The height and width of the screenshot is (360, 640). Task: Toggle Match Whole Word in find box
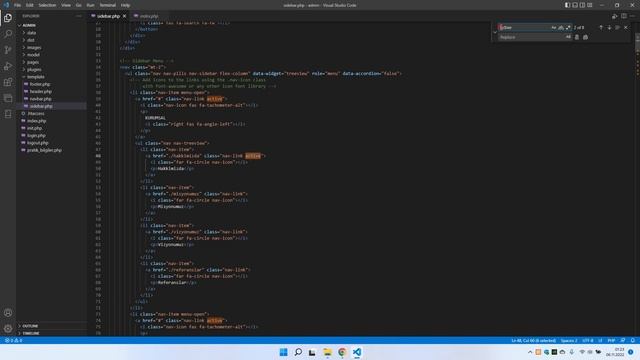point(561,27)
